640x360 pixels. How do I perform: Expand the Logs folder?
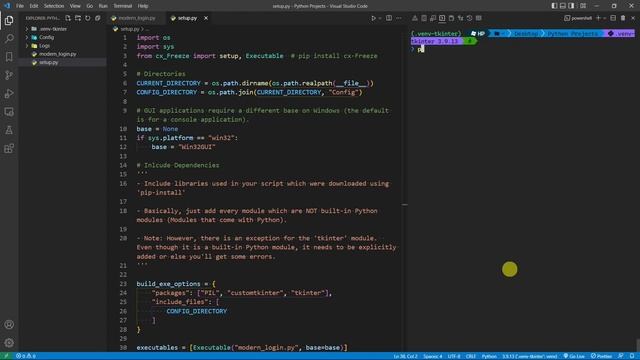(x=27, y=46)
